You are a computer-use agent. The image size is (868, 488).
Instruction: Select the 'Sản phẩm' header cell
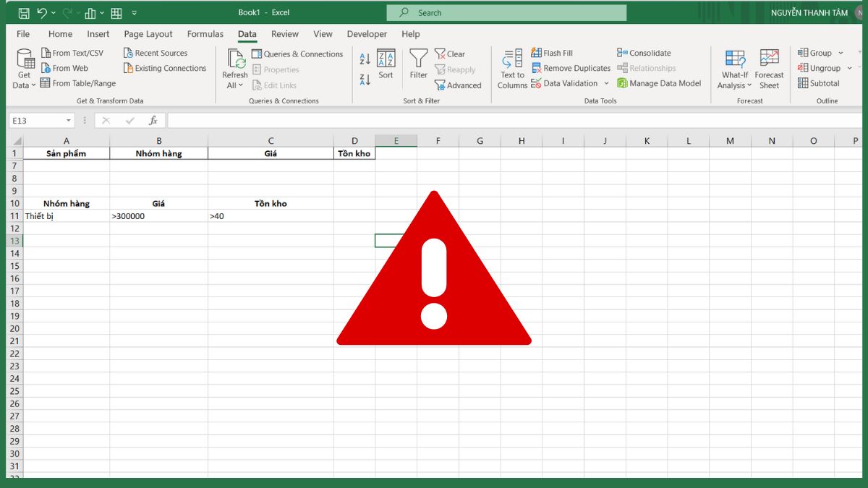[x=67, y=153]
